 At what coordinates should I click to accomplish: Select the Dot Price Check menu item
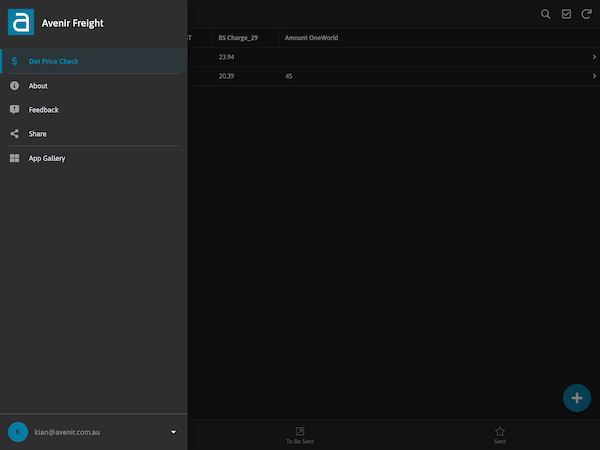[54, 61]
